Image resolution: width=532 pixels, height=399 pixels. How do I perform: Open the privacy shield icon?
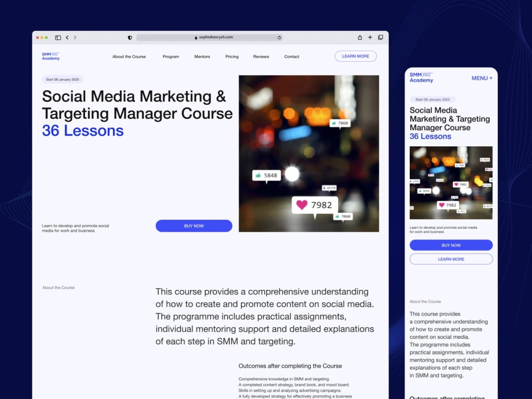(x=130, y=38)
